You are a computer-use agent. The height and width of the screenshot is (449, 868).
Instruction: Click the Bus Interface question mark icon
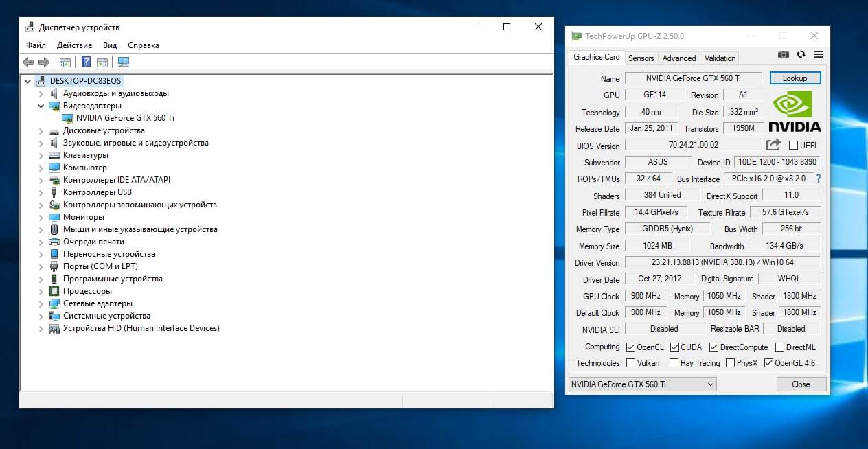tap(818, 179)
